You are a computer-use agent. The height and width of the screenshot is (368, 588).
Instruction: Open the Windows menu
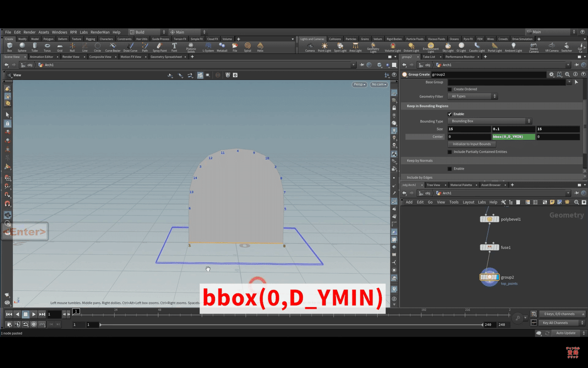coord(59,32)
